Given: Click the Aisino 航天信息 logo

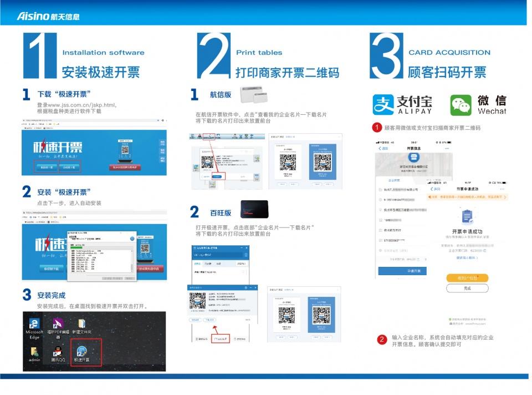Looking at the screenshot, I should tap(48, 16).
